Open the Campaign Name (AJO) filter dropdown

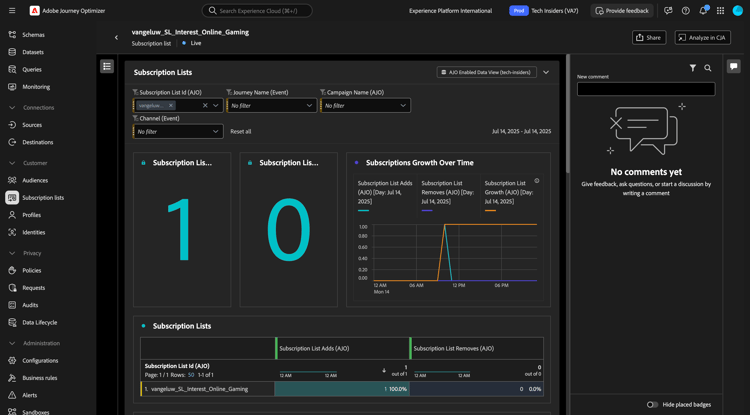pos(365,105)
